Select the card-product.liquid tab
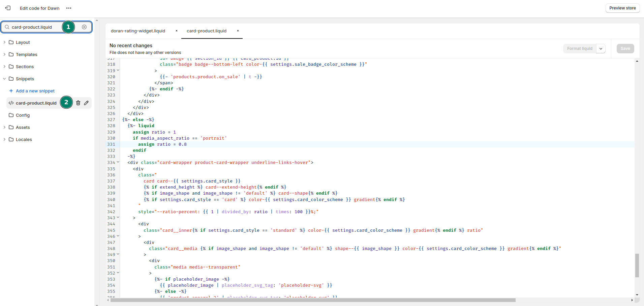This screenshot has width=644, height=306. click(x=207, y=31)
